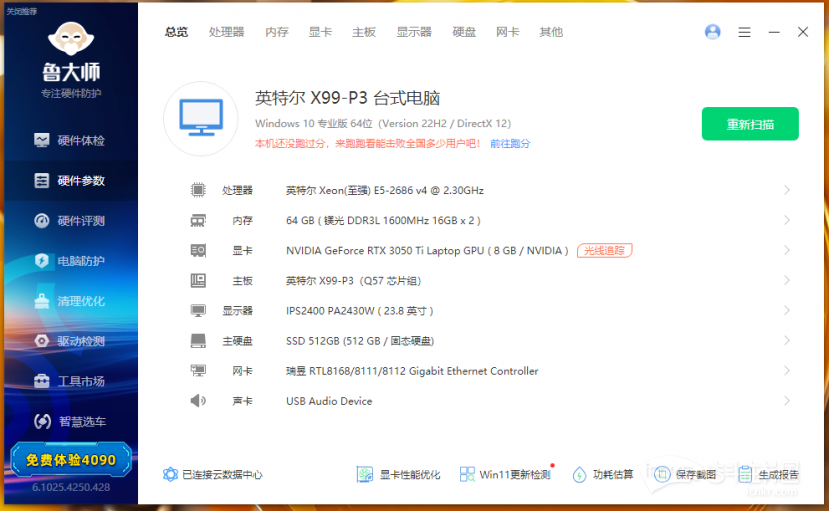Expand the 显卡 RTX 3050 Ti row chevron
The image size is (829, 511).
(787, 250)
